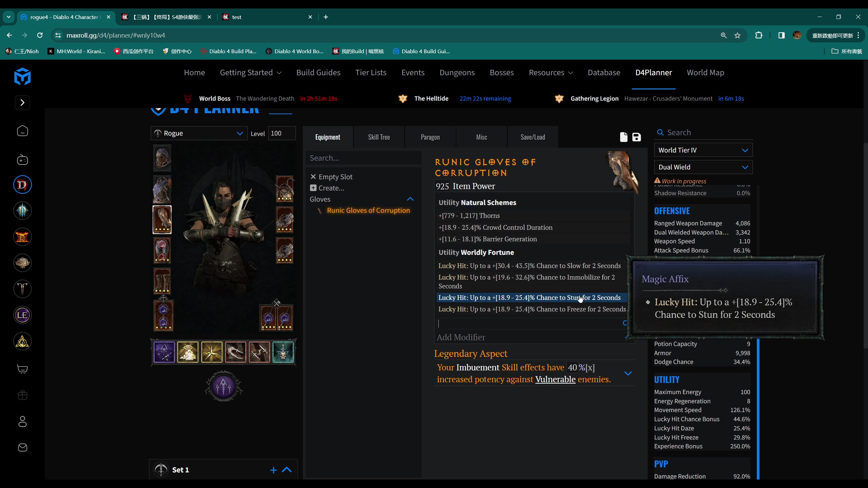
Task: Open the Getting Started nav dropdown
Action: coord(251,73)
